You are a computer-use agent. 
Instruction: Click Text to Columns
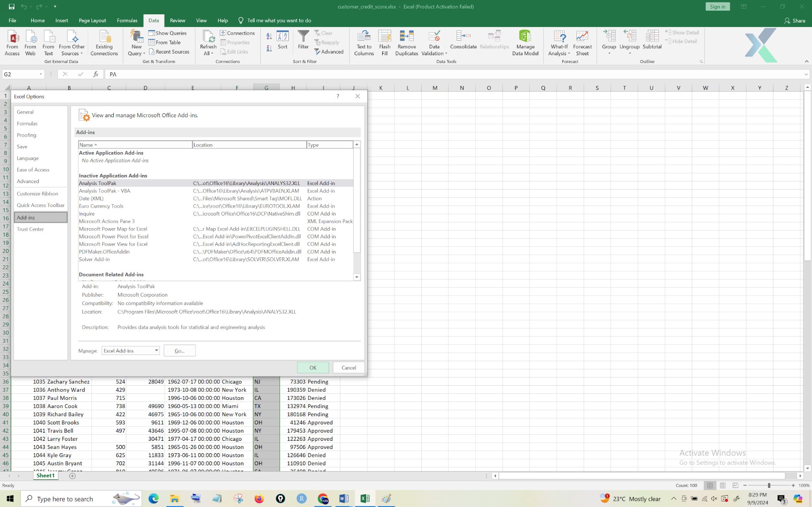coord(364,43)
